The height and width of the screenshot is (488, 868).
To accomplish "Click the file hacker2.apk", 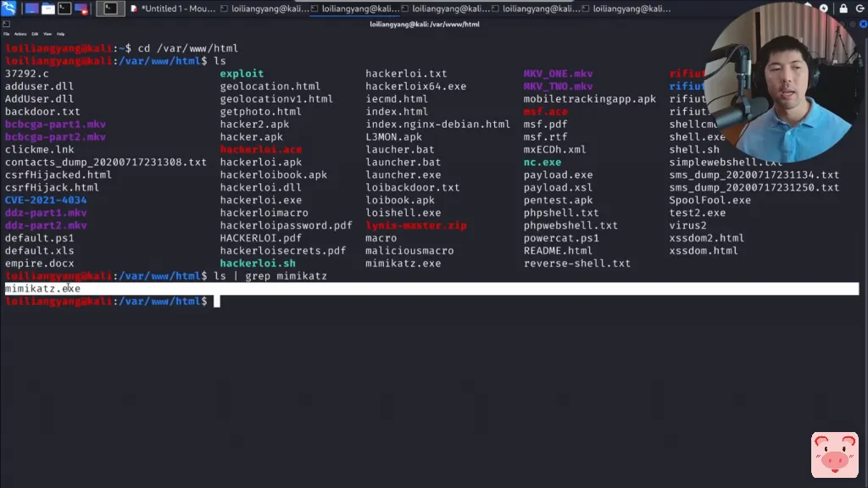I will [254, 125].
